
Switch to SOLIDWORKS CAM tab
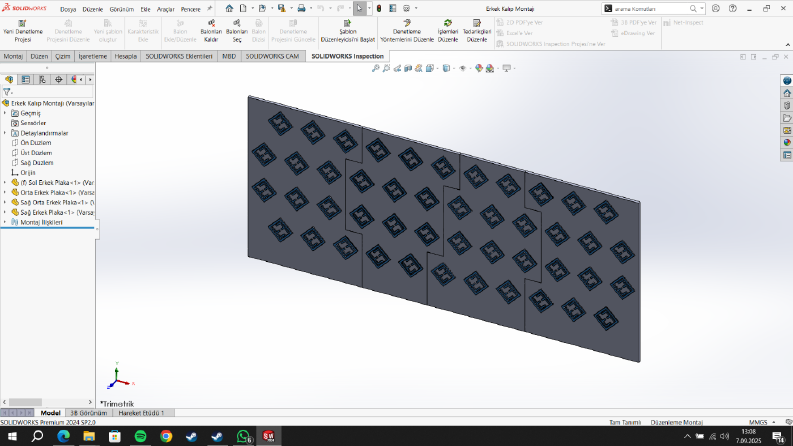[273, 56]
